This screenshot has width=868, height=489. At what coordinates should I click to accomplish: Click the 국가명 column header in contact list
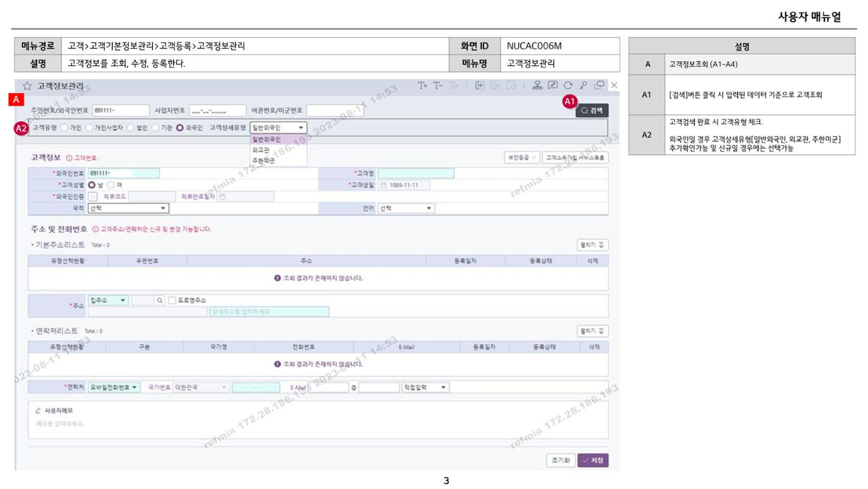(x=218, y=347)
